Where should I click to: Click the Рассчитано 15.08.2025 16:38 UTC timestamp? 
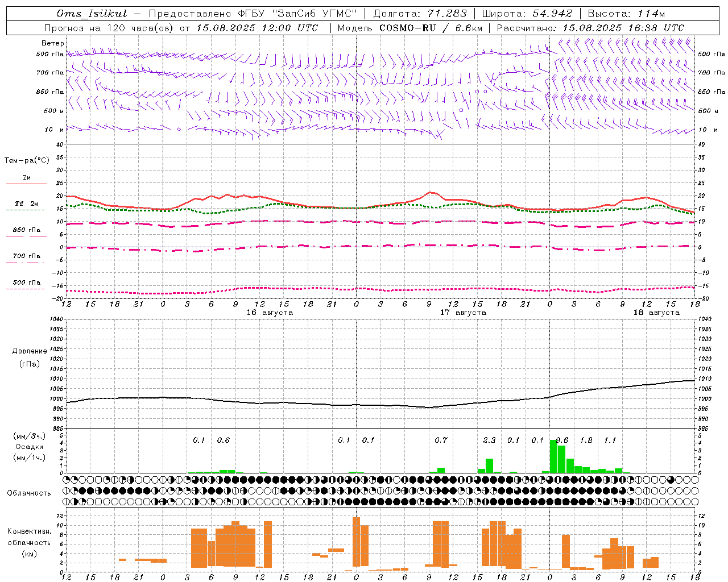tap(590, 28)
